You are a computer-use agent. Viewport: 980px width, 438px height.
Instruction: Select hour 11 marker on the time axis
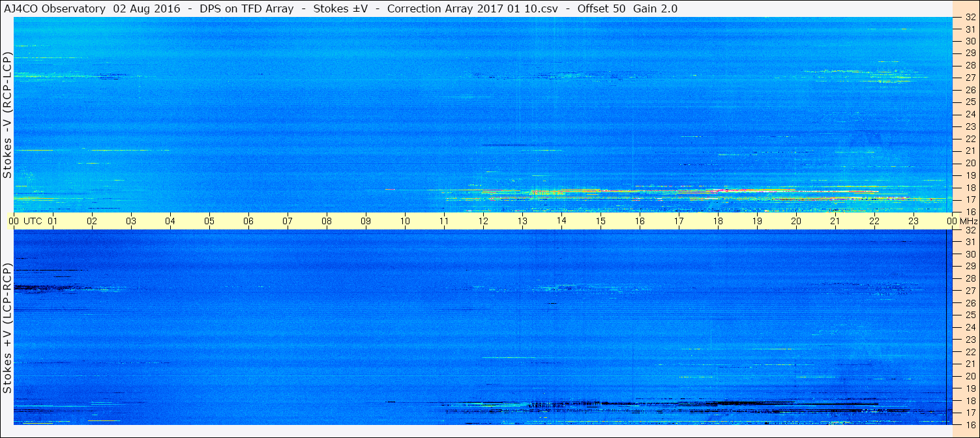pos(444,221)
